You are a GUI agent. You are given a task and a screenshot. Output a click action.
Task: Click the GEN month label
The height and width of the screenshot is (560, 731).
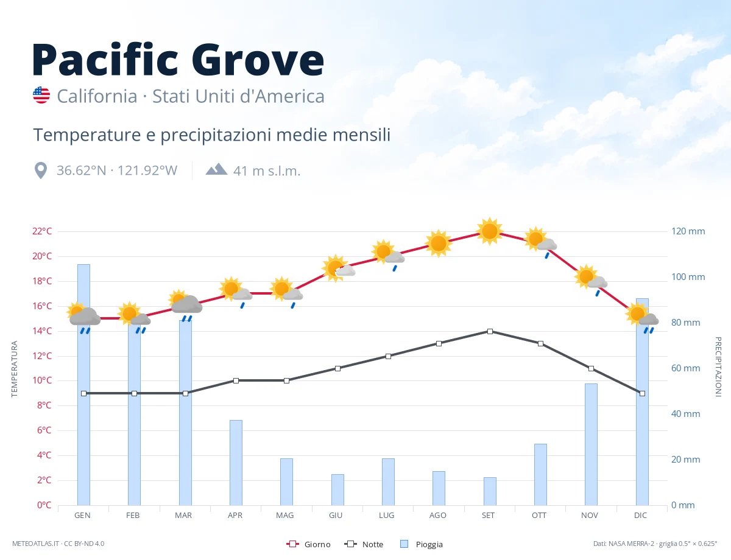[x=83, y=516]
